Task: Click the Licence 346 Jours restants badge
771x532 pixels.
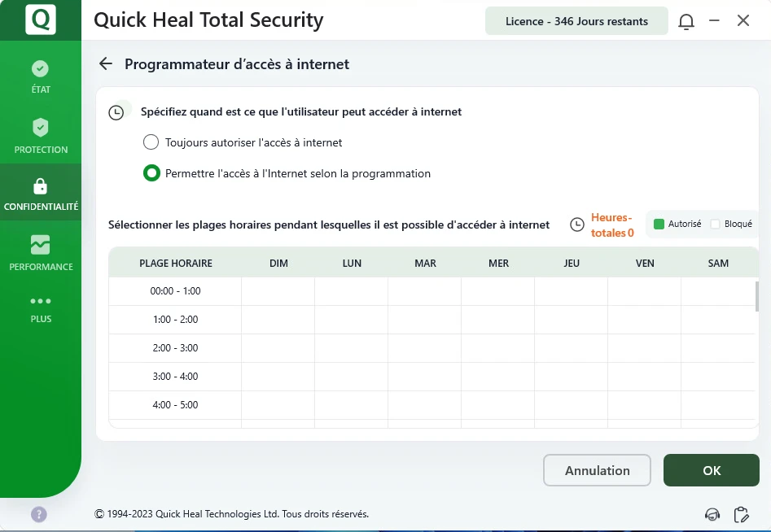Action: [x=576, y=21]
